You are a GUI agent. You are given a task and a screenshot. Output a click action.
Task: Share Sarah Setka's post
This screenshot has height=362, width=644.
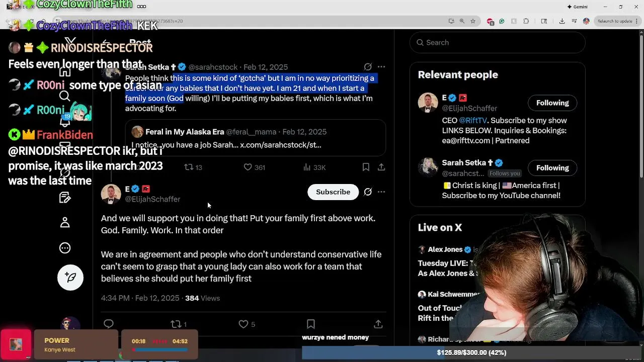click(381, 167)
